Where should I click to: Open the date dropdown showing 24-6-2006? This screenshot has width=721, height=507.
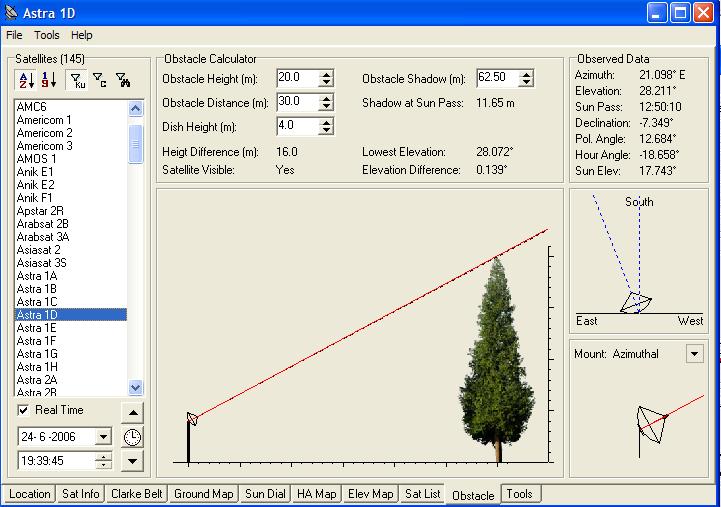click(103, 437)
